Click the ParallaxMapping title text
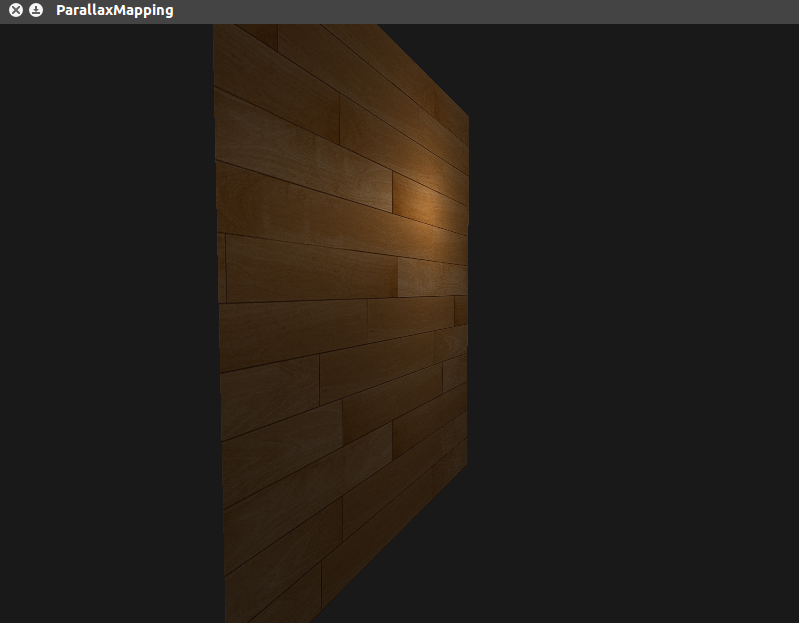The width and height of the screenshot is (799, 623). (x=115, y=10)
